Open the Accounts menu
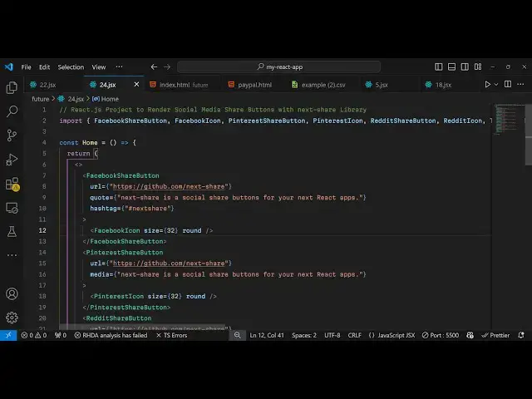 (12, 293)
